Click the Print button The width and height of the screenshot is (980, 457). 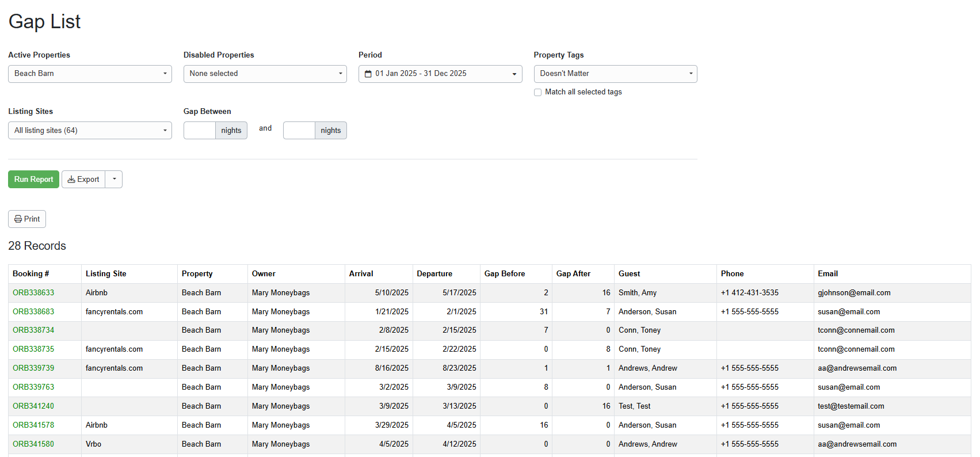pyautogui.click(x=27, y=219)
